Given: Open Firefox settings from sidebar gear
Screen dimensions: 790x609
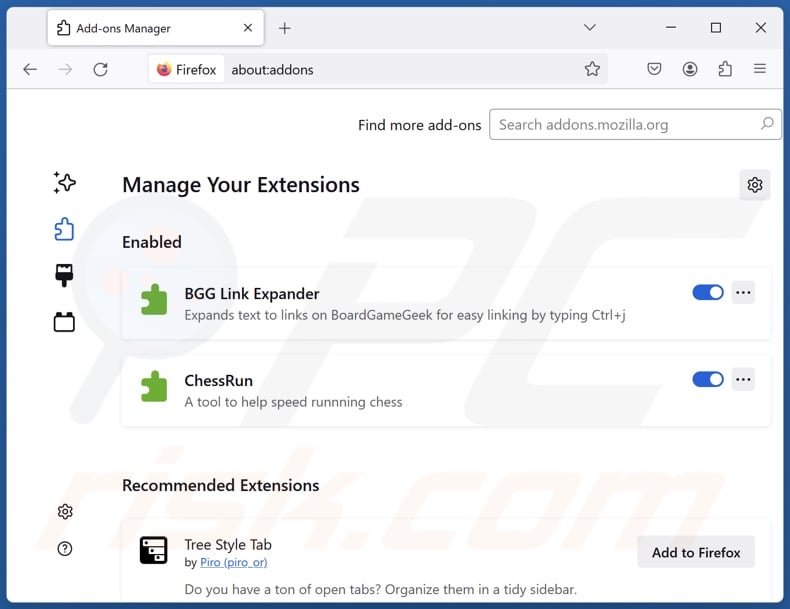Looking at the screenshot, I should 65,511.
